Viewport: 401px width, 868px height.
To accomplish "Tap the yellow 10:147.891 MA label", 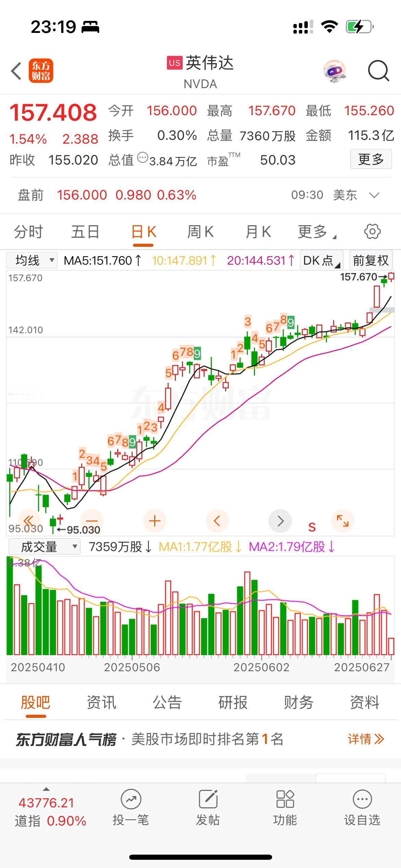I will [184, 261].
